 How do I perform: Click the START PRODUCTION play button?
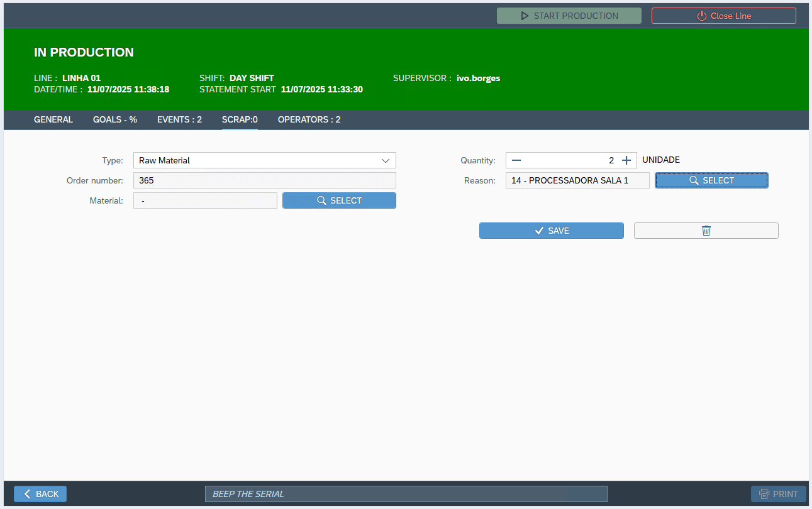[x=569, y=16]
